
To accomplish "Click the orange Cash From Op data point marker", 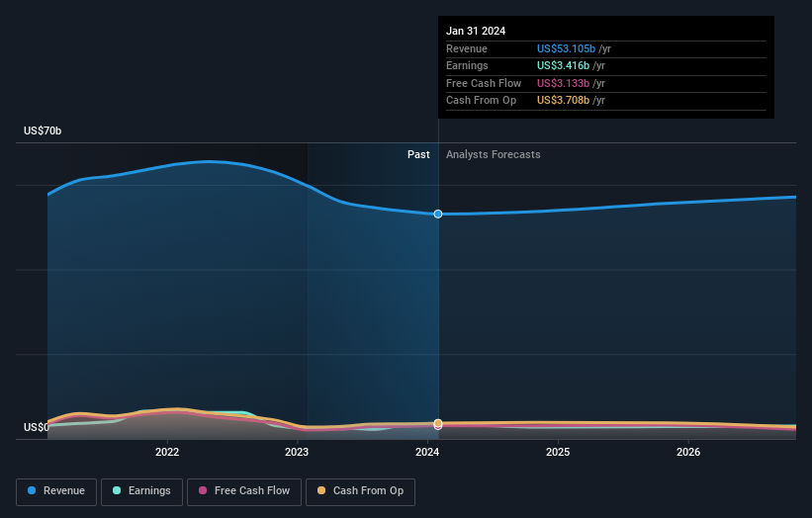I will [438, 423].
